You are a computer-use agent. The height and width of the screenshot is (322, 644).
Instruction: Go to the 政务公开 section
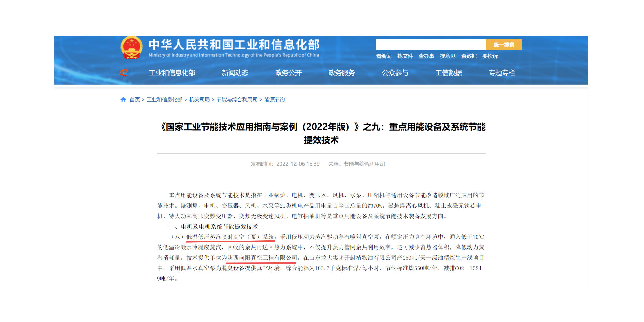point(288,73)
